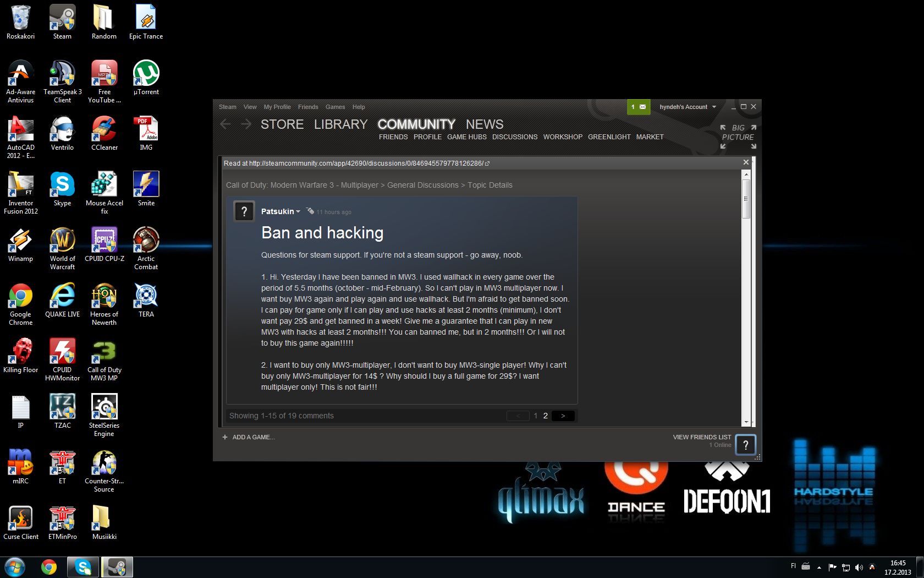924x578 pixels.
Task: Go to the next comments page arrow
Action: tap(563, 416)
